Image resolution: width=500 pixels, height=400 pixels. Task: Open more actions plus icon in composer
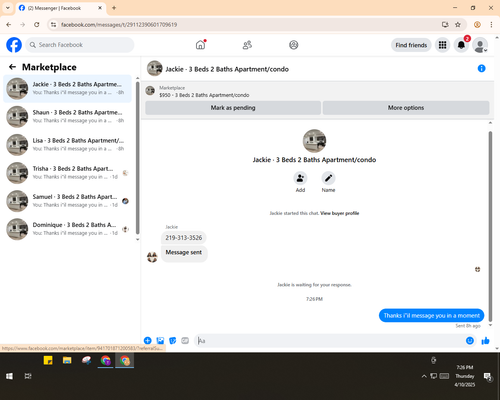click(148, 340)
